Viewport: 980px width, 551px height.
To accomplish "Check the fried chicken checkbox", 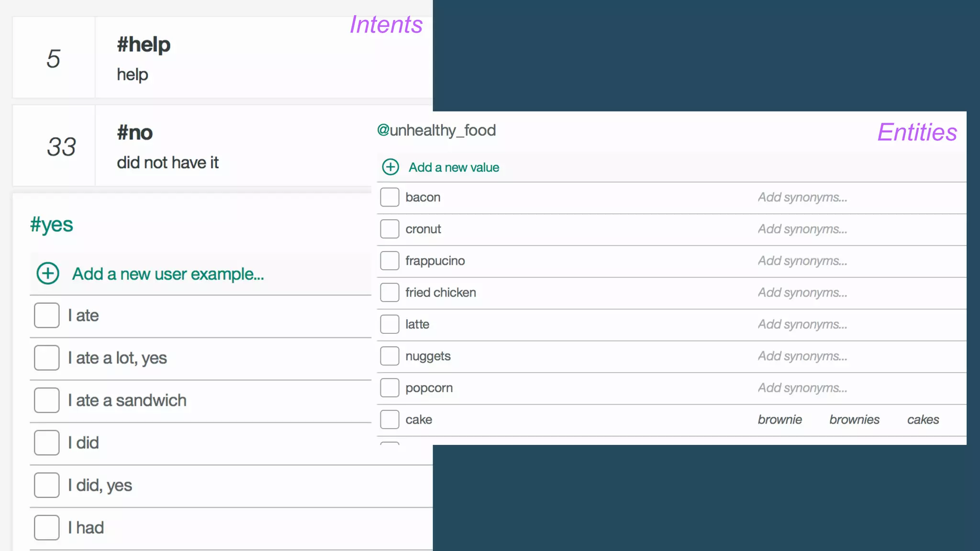I will point(390,292).
